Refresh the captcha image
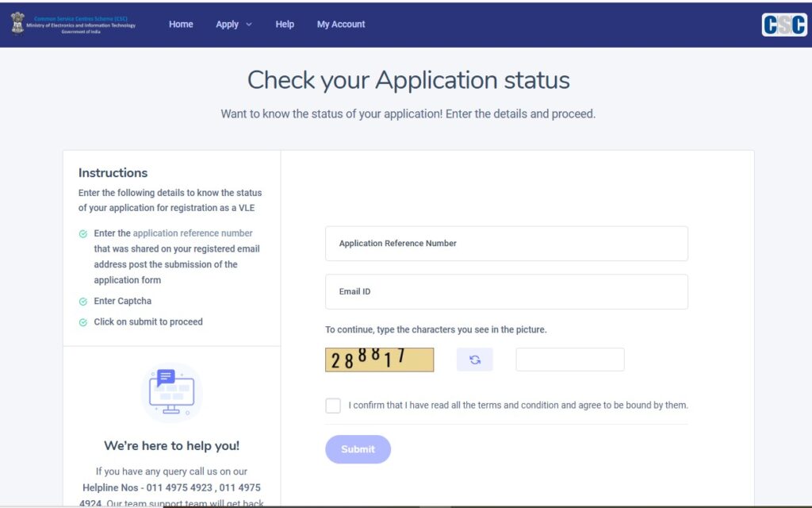The image size is (812, 508). [x=474, y=360]
